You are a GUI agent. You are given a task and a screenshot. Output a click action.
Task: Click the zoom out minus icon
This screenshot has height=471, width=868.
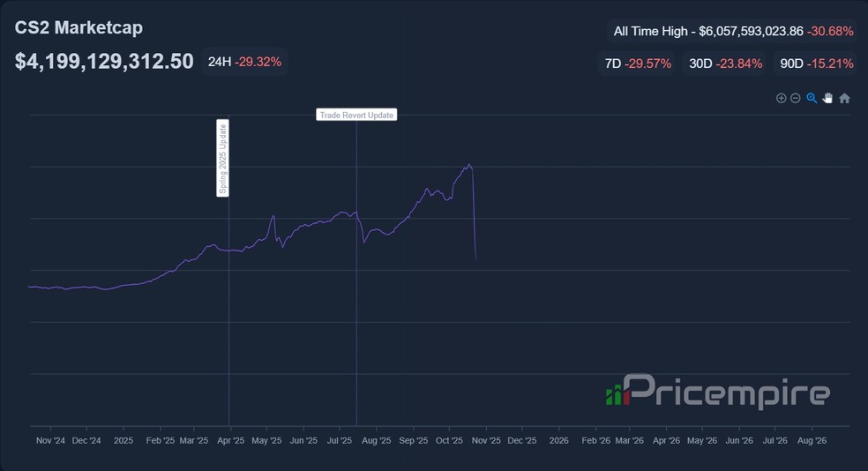tap(795, 98)
